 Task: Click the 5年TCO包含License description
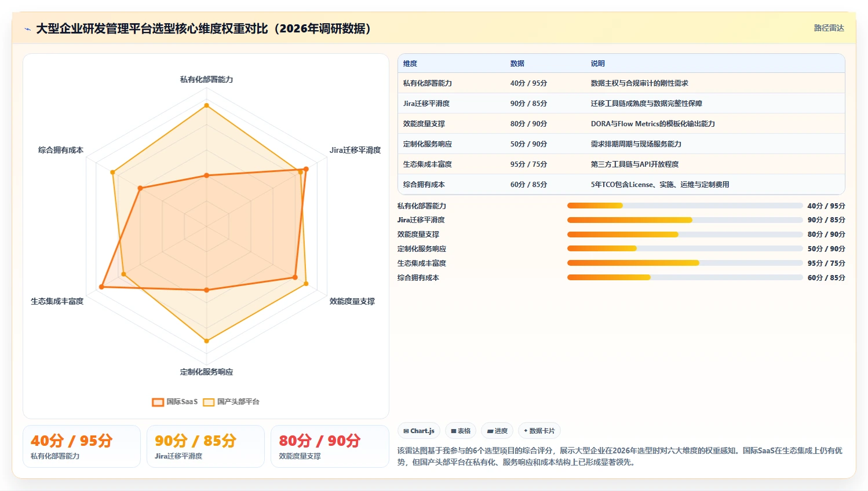pyautogui.click(x=660, y=185)
